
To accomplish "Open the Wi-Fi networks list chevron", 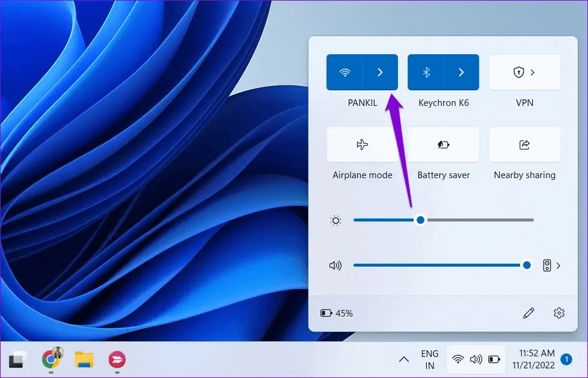I will (380, 72).
